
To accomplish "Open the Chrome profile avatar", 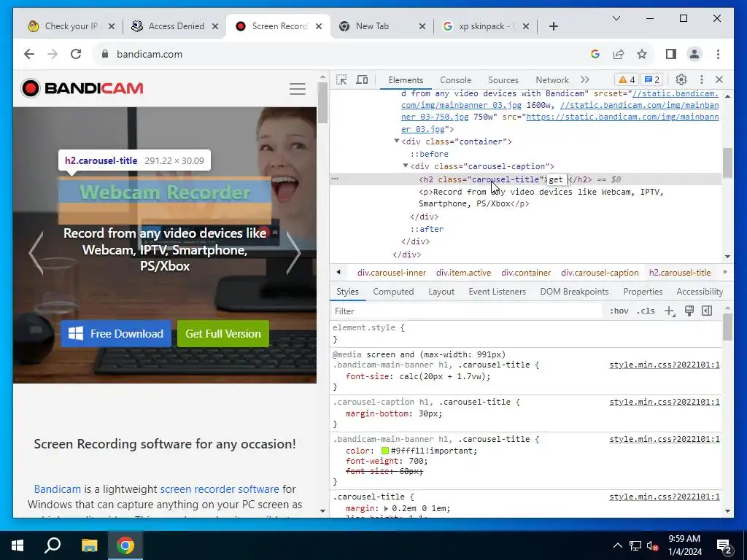I will click(x=694, y=54).
